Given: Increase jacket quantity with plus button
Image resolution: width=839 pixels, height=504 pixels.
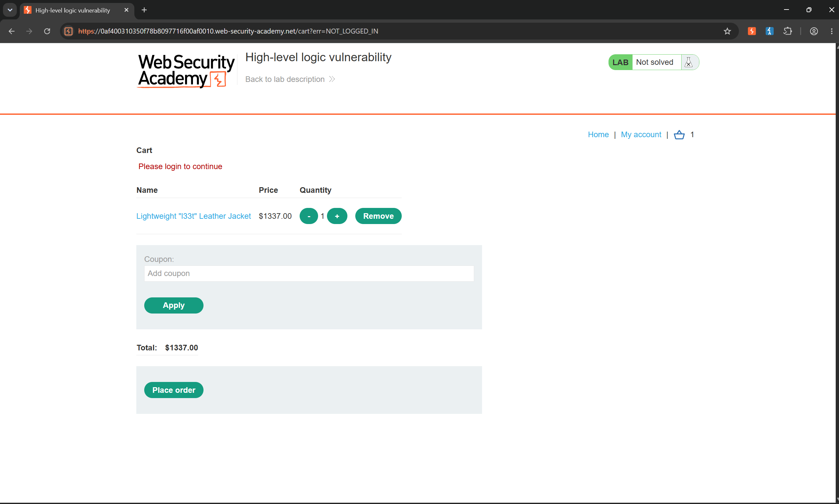Looking at the screenshot, I should (x=337, y=216).
